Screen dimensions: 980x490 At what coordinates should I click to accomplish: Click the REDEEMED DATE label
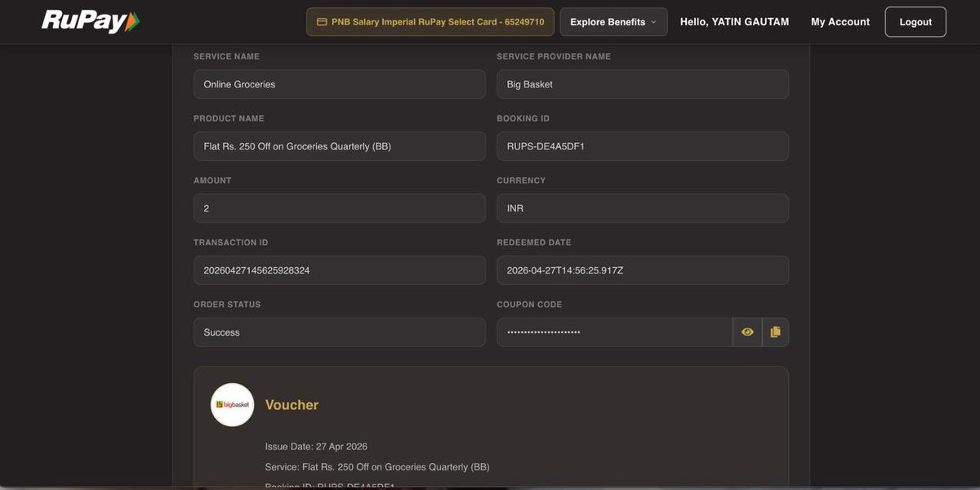tap(534, 243)
